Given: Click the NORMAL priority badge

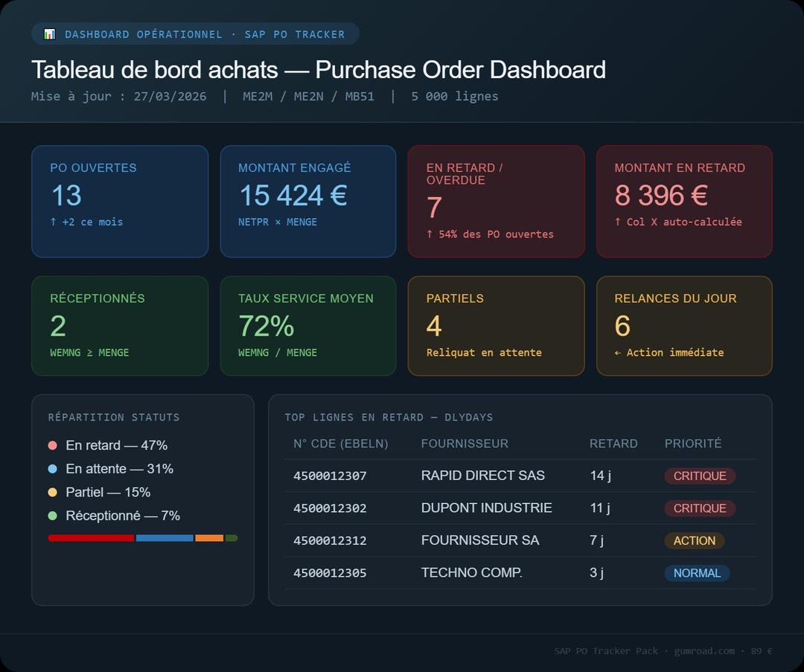Looking at the screenshot, I should (x=697, y=573).
